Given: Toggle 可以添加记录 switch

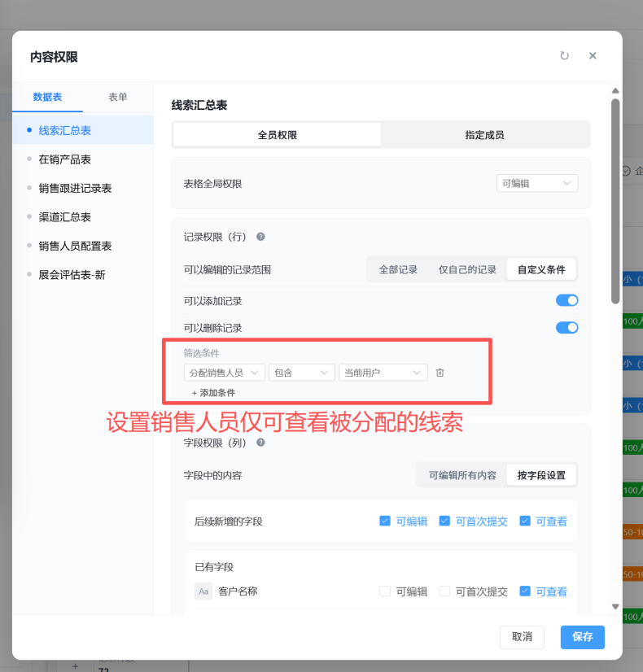Looking at the screenshot, I should point(566,300).
